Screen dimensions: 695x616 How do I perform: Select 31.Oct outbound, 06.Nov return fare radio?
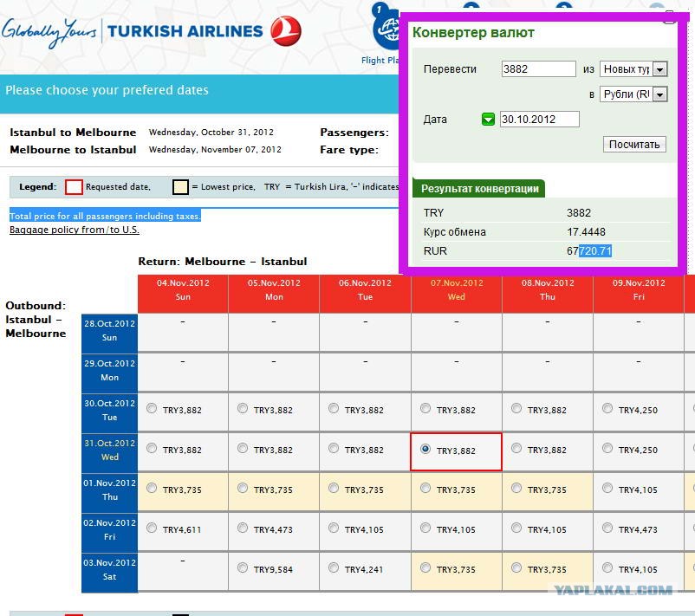(x=334, y=448)
